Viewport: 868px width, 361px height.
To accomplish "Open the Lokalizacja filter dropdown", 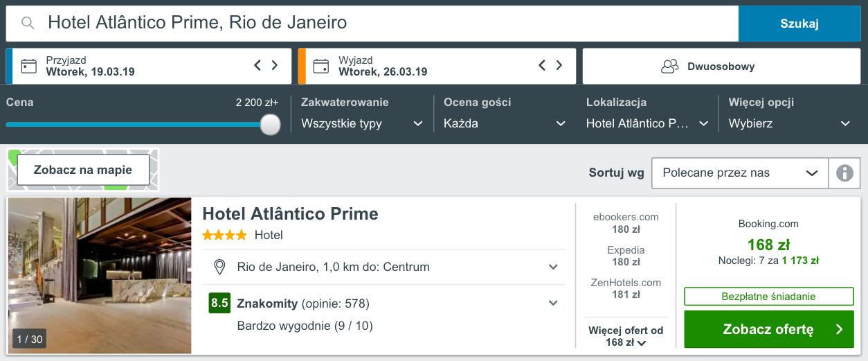I will pos(647,123).
